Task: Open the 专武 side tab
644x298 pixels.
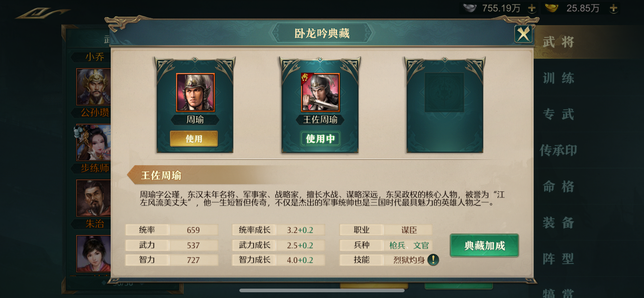Action: pyautogui.click(x=558, y=114)
